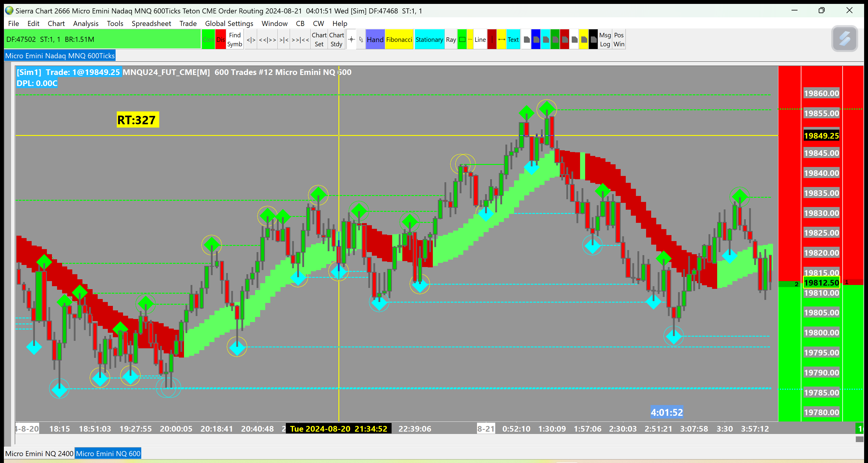The width and height of the screenshot is (868, 463).
Task: Click the Dis disconnect button
Action: [x=220, y=39]
